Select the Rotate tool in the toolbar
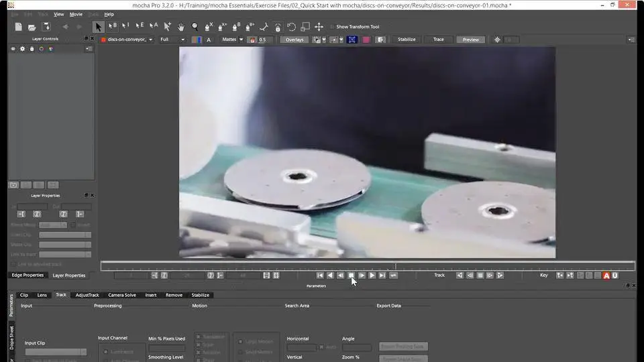The width and height of the screenshot is (644, 362). [291, 27]
